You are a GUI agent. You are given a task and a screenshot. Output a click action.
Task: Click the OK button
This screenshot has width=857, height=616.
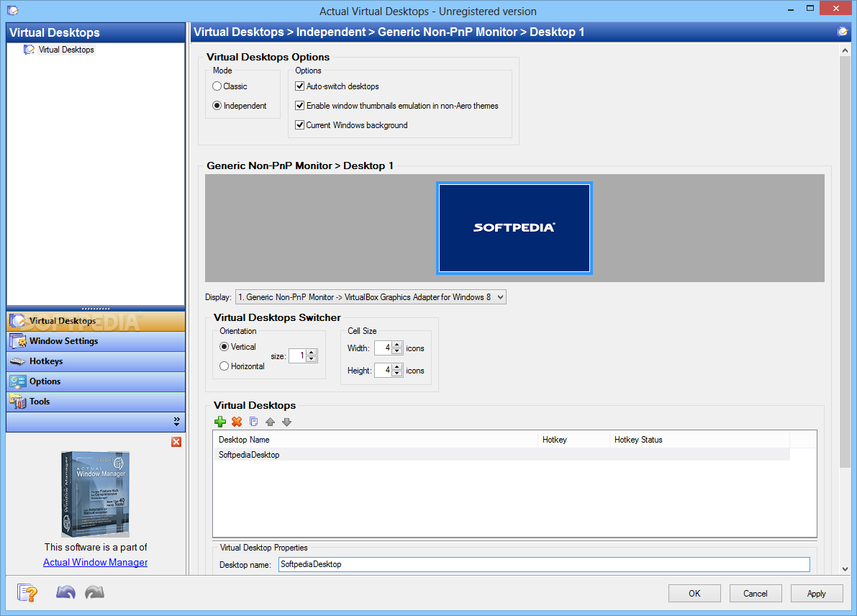(694, 593)
